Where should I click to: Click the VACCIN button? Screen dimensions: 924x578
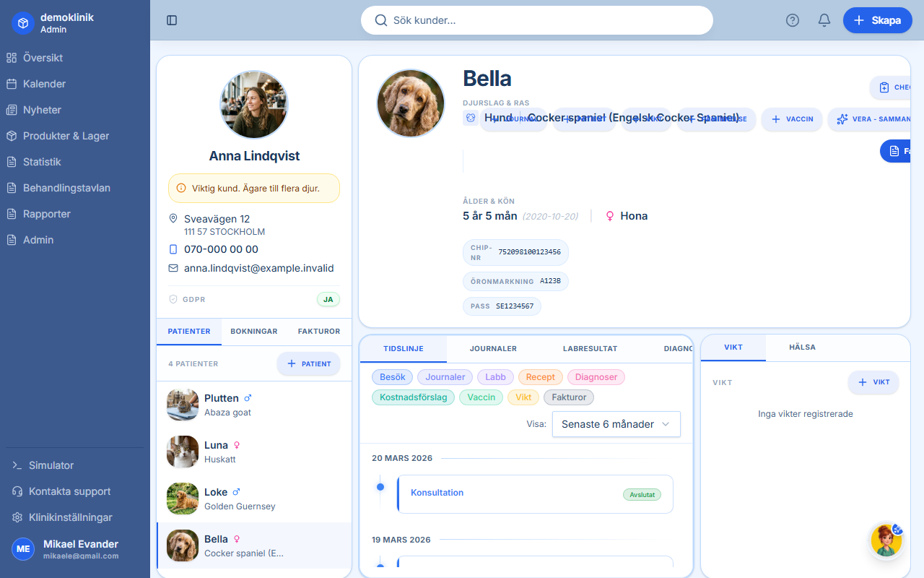(x=791, y=119)
